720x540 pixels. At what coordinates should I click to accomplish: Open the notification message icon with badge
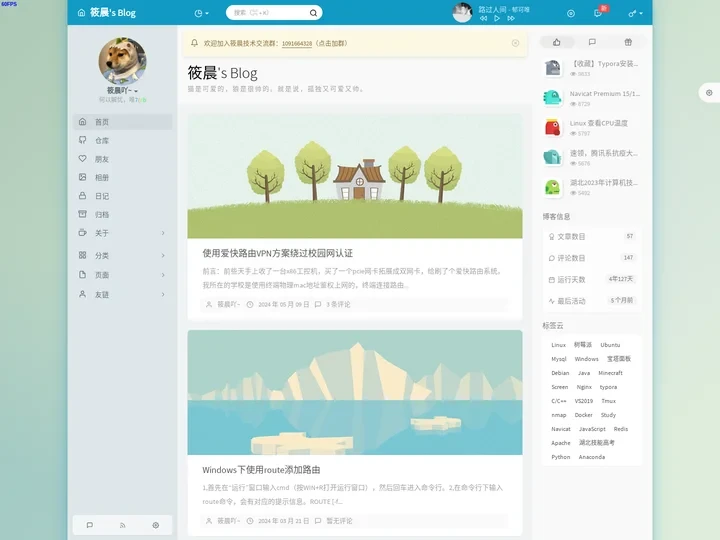tap(598, 13)
